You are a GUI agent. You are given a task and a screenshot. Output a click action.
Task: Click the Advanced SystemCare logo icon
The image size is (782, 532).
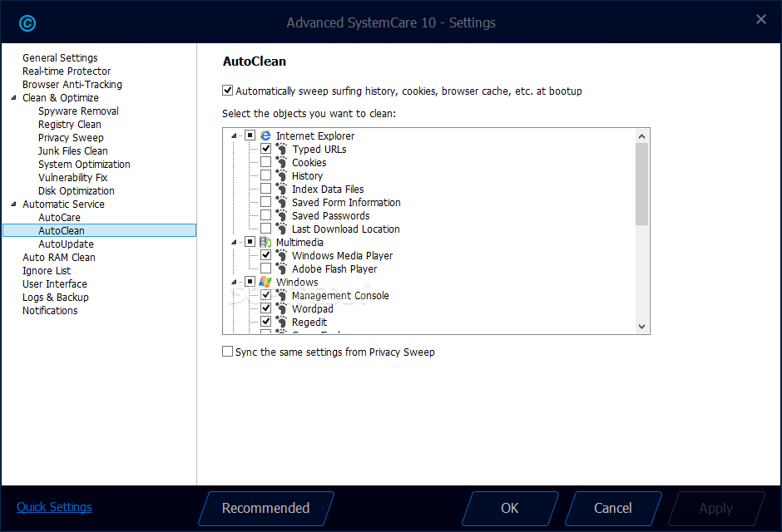(x=27, y=23)
